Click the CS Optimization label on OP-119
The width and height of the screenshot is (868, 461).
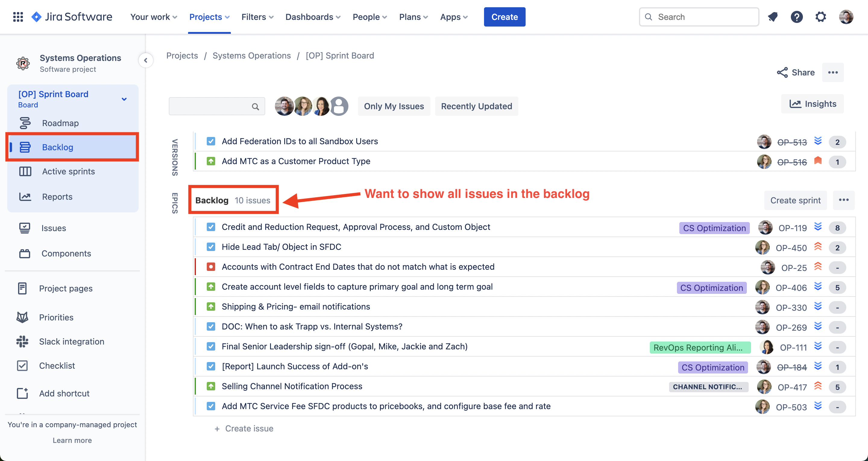pyautogui.click(x=714, y=228)
